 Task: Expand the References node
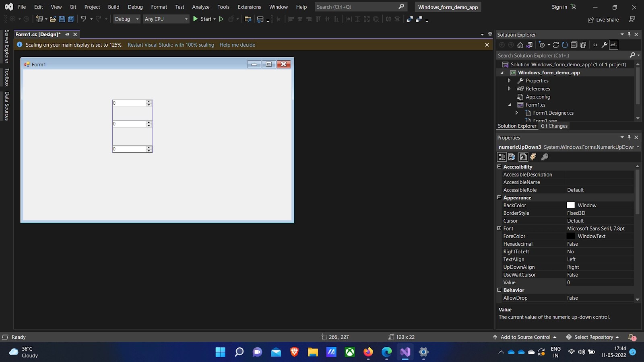tap(509, 88)
